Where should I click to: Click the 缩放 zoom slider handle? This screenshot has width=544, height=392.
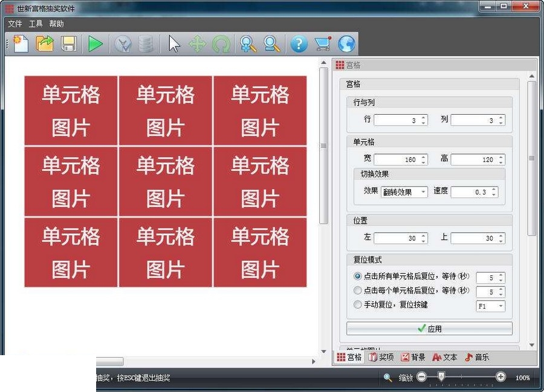coord(441,376)
